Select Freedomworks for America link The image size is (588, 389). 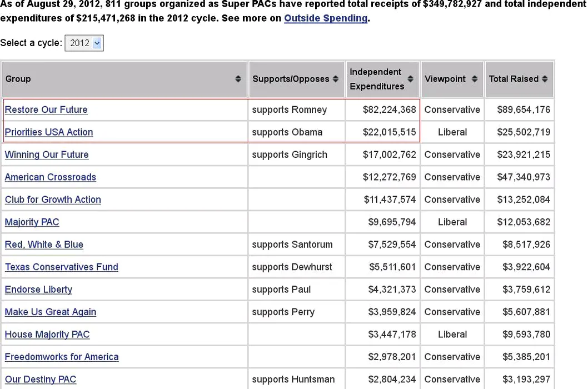point(62,357)
